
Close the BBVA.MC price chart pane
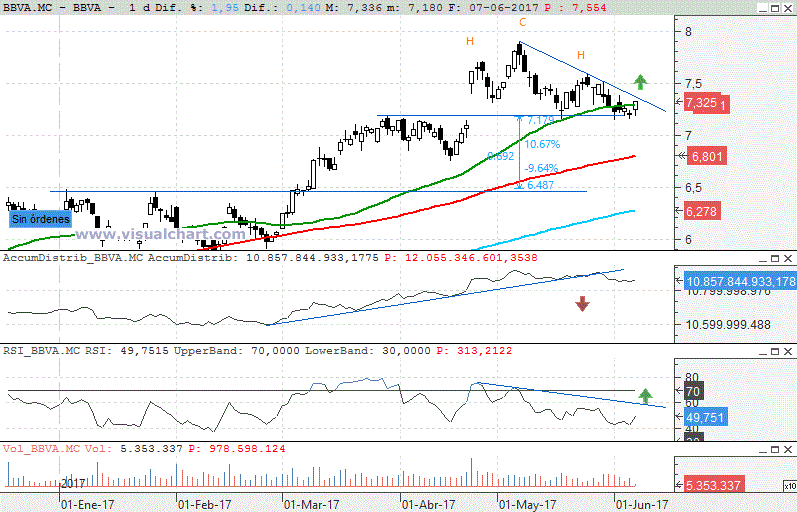coord(788,8)
